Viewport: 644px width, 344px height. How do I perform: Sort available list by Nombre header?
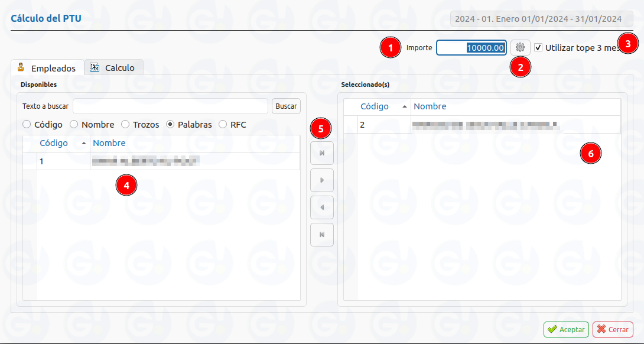point(195,143)
